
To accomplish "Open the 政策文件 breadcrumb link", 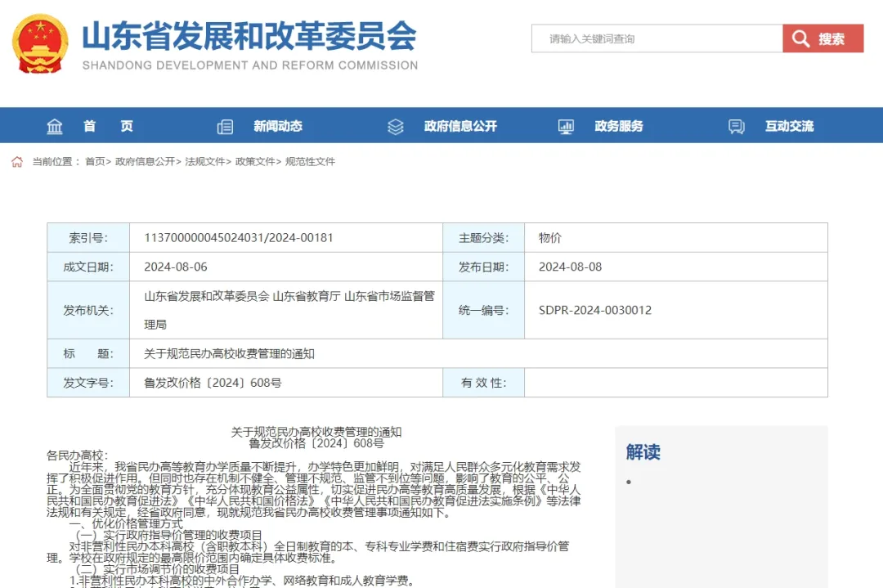I will coord(253,162).
